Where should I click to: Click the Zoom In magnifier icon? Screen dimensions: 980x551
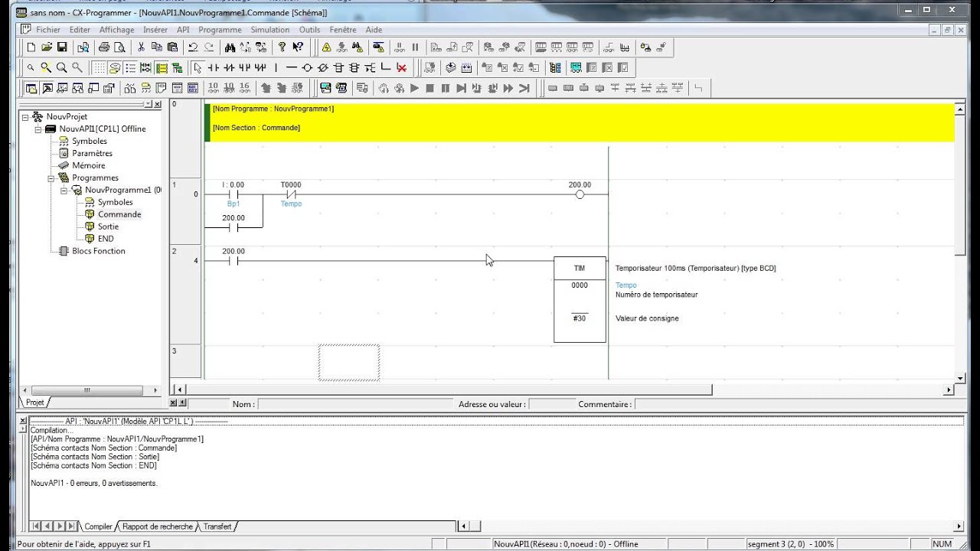(x=46, y=67)
